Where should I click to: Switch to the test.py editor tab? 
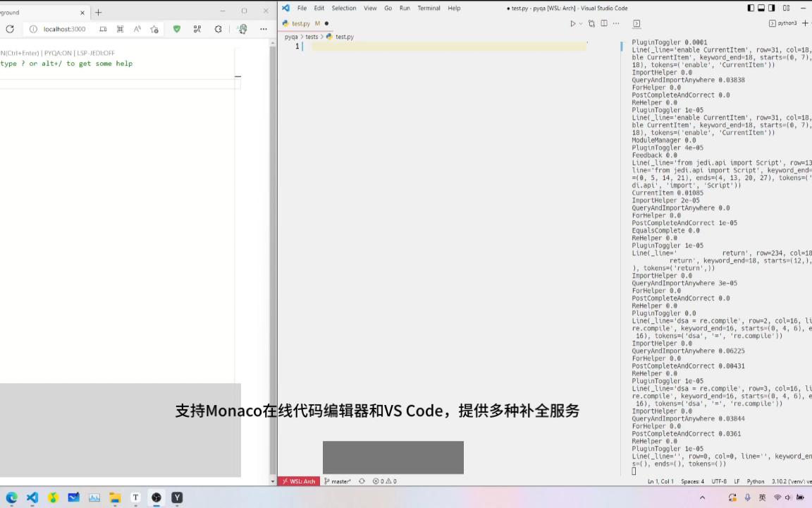coord(301,23)
